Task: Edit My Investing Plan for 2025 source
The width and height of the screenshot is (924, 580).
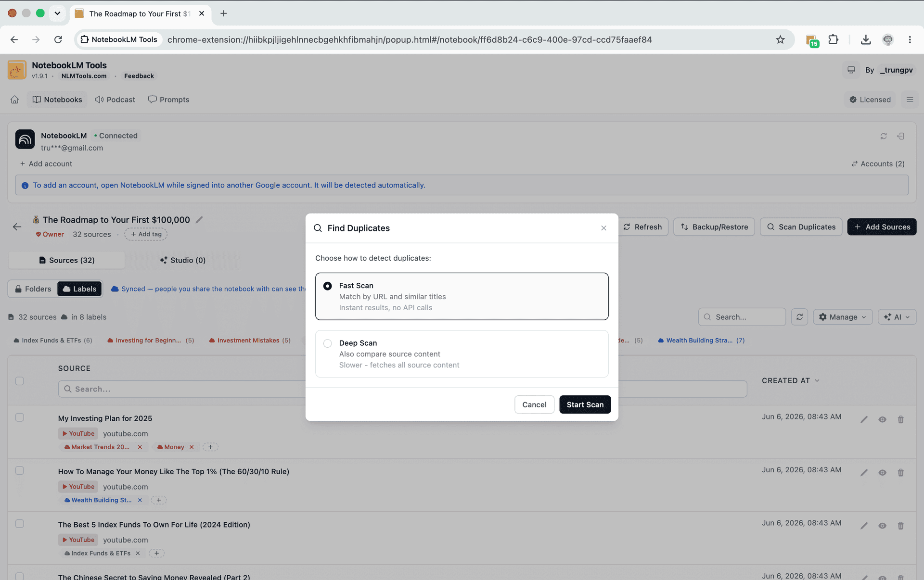Action: coord(864,419)
